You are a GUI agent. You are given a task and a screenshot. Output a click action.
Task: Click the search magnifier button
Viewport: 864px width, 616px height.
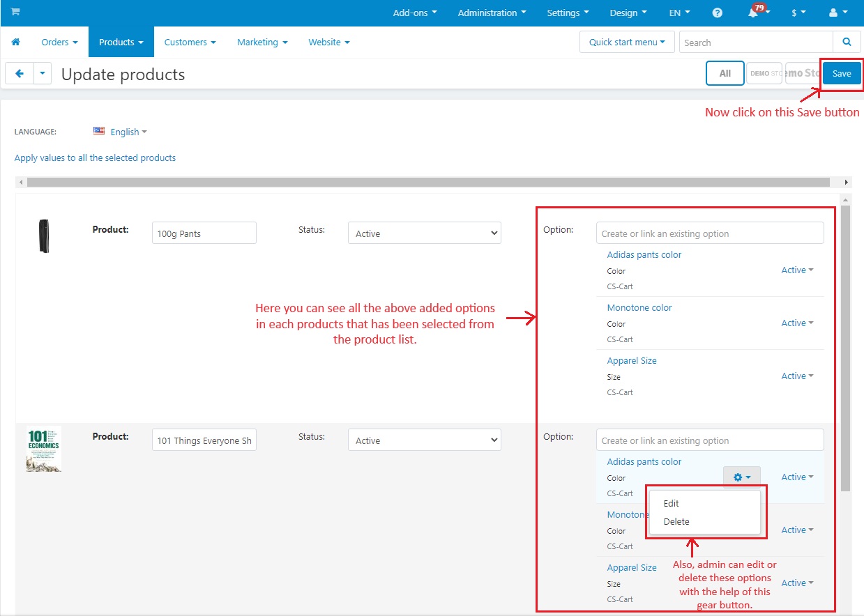(x=847, y=42)
